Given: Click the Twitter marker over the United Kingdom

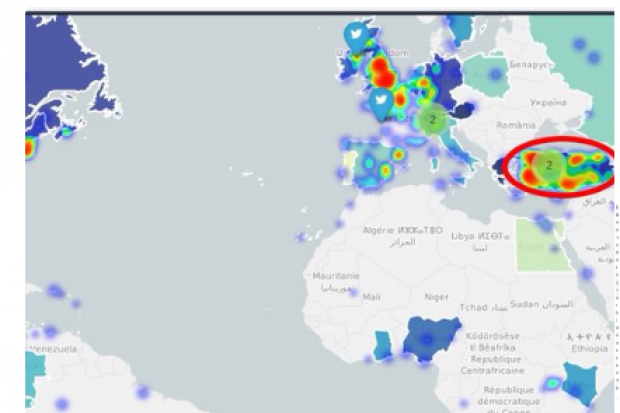Looking at the screenshot, I should tap(356, 36).
